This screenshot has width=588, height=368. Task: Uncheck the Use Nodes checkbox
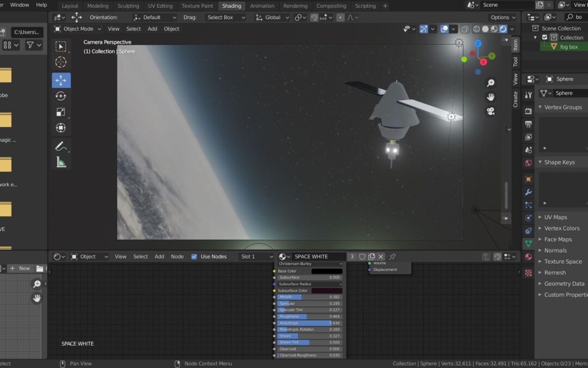pyautogui.click(x=194, y=257)
